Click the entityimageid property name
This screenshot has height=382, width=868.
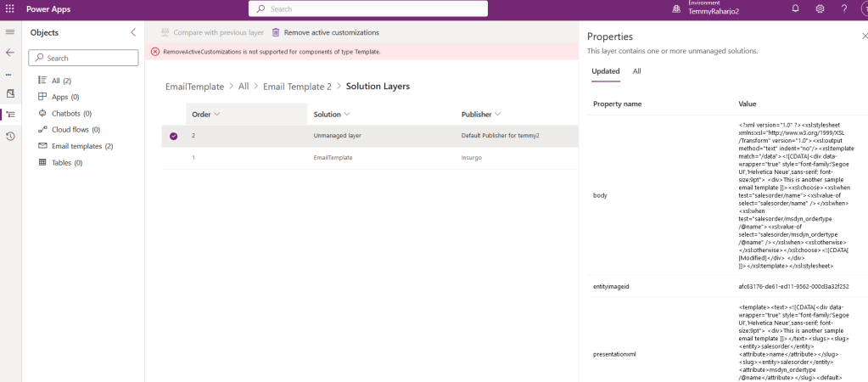tap(611, 286)
